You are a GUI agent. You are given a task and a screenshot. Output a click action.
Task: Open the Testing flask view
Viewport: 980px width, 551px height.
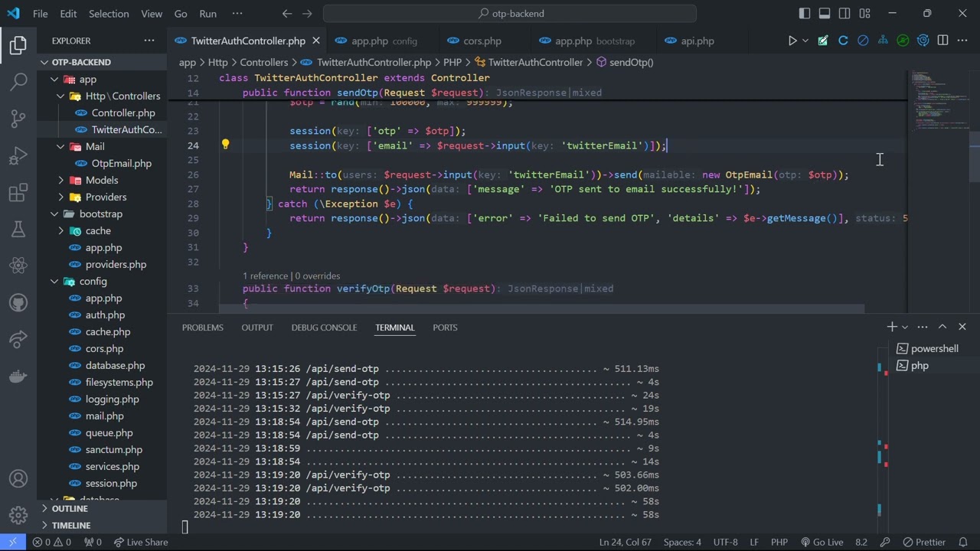[18, 230]
